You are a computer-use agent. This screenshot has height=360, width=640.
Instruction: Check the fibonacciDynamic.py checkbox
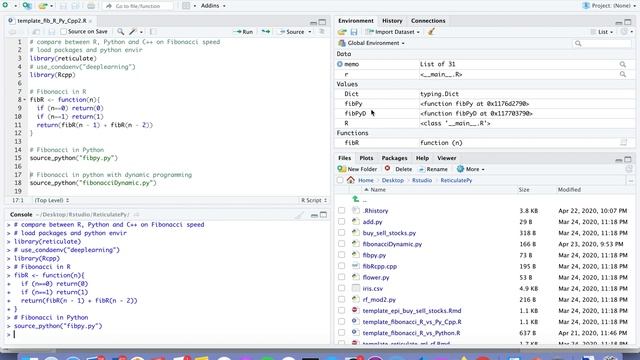coord(341,244)
